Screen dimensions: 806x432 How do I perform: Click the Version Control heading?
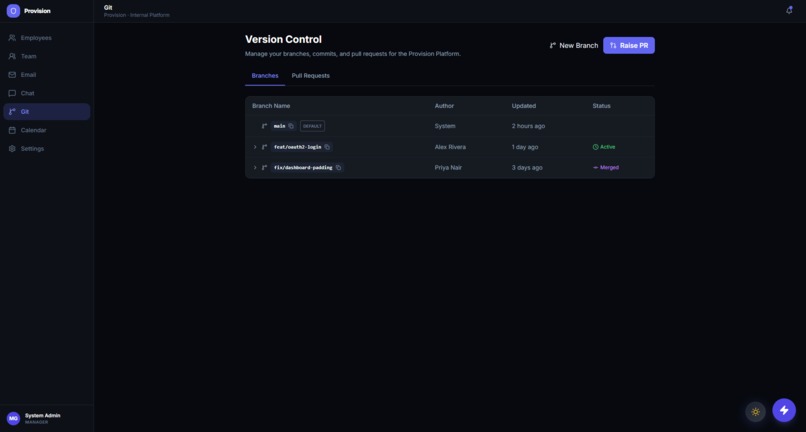[x=283, y=40]
